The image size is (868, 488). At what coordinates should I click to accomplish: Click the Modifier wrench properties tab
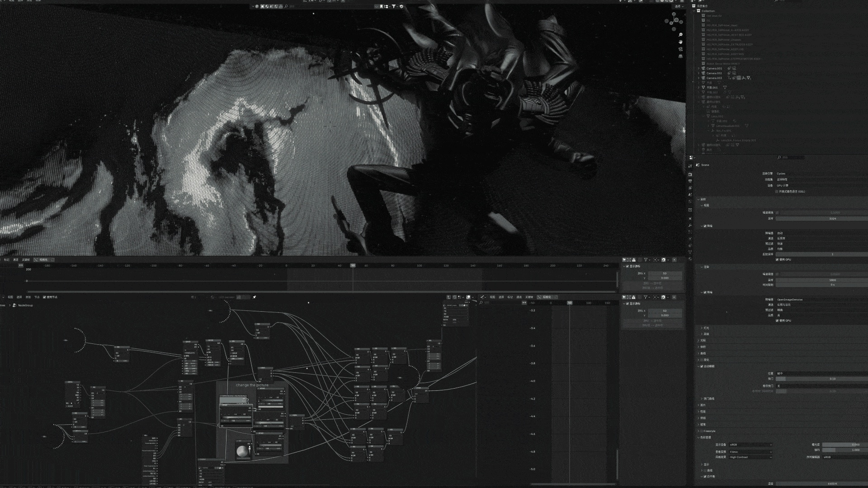690,225
